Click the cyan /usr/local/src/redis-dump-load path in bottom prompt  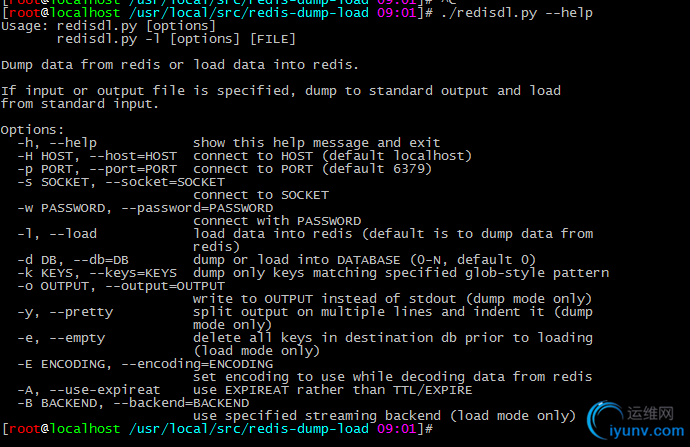point(249,429)
